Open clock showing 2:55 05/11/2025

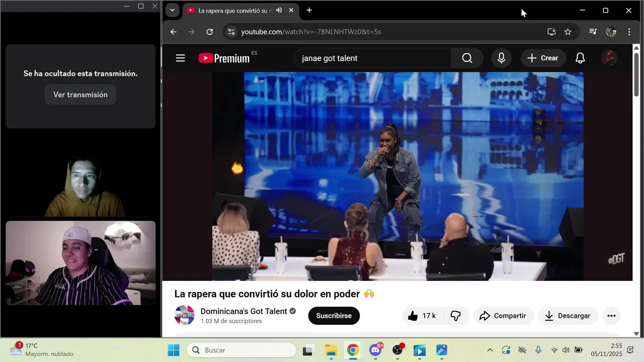pyautogui.click(x=607, y=350)
